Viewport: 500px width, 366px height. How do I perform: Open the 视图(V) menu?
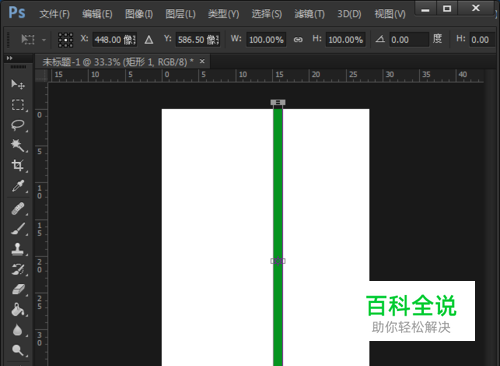[x=390, y=14]
